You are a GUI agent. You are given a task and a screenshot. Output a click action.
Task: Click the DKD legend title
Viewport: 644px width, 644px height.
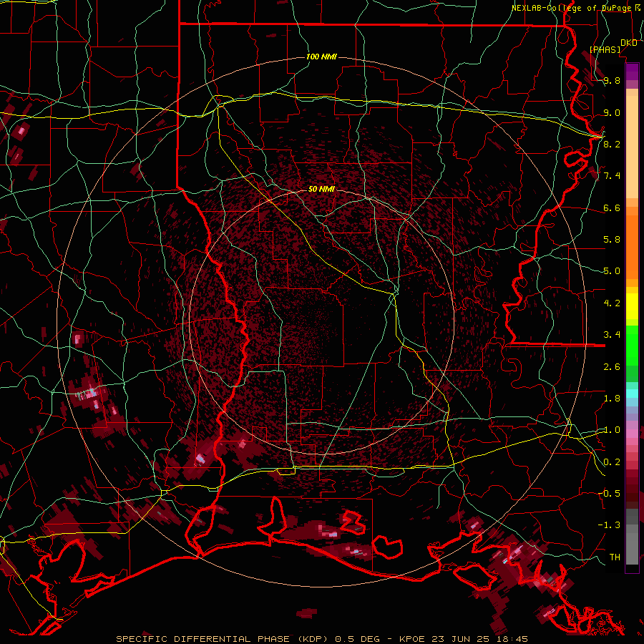628,42
